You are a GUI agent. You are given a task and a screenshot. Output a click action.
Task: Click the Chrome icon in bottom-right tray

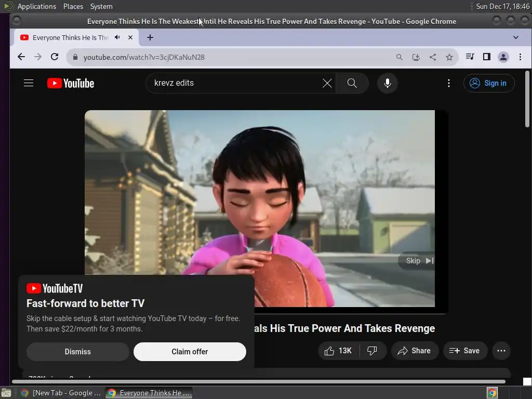click(492, 393)
